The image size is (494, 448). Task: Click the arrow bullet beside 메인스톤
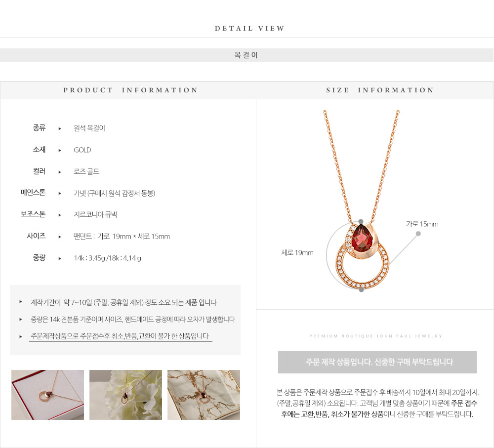point(60,194)
